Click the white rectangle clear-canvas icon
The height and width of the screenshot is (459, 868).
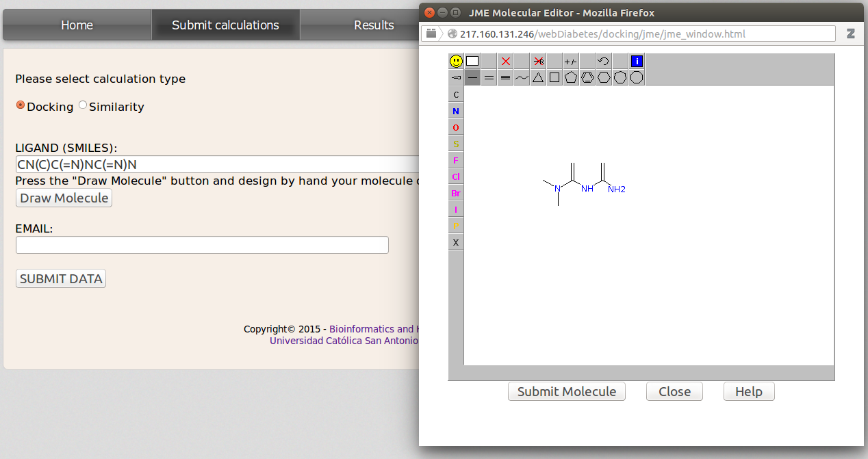[x=472, y=61]
